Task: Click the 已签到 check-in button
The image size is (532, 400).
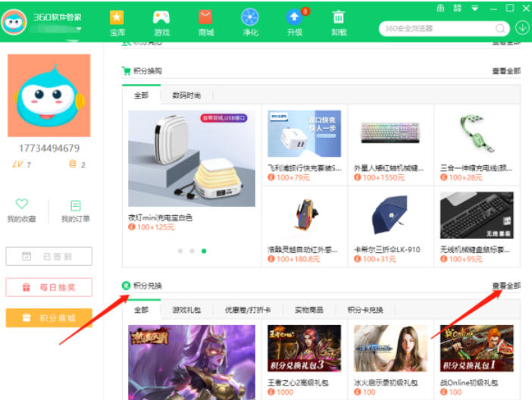Action: tap(49, 257)
